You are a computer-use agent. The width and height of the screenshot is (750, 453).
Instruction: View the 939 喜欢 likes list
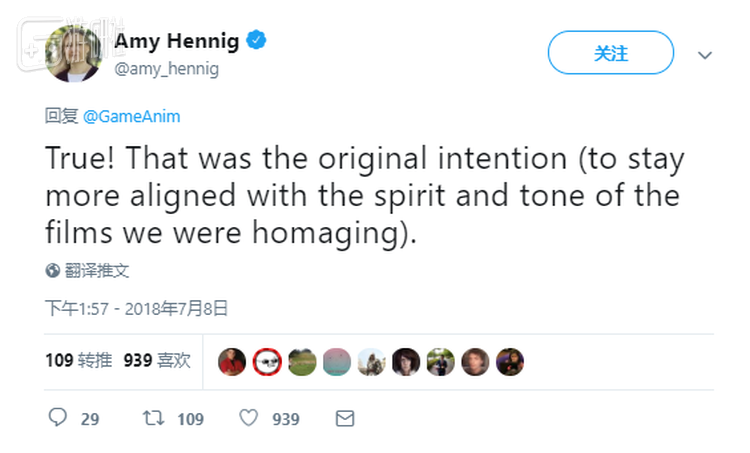[157, 360]
